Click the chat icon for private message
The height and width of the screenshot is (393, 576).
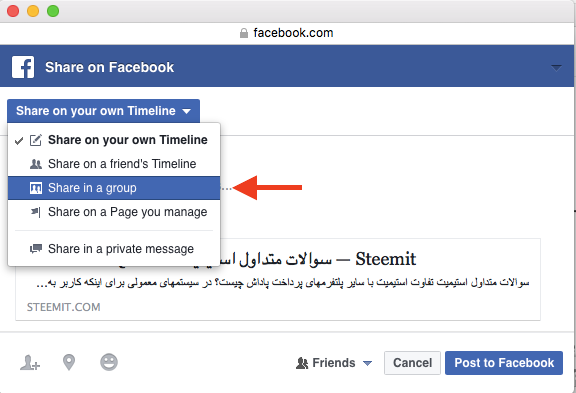click(36, 249)
